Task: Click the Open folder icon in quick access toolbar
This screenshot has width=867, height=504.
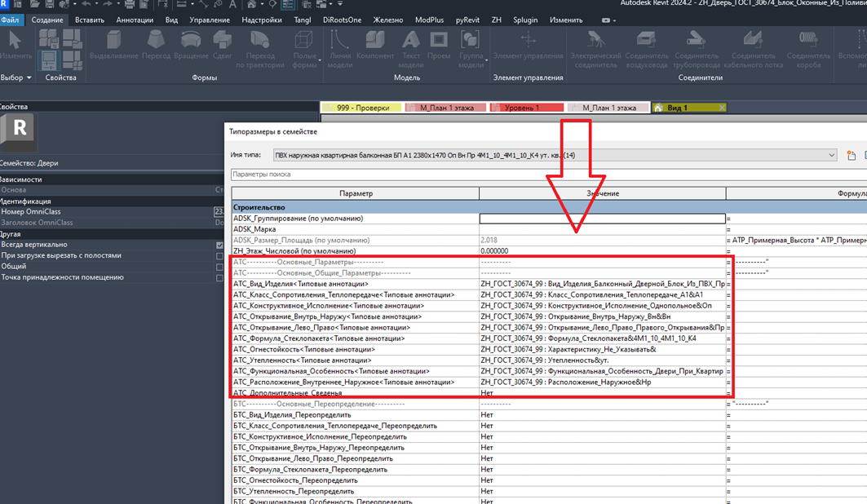Action: point(34,4)
